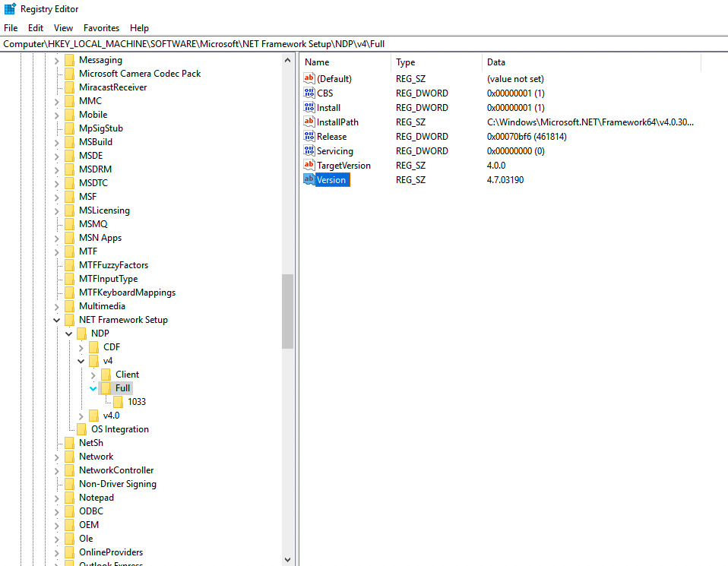Click the tree pane scroll up arrow

coord(287,60)
